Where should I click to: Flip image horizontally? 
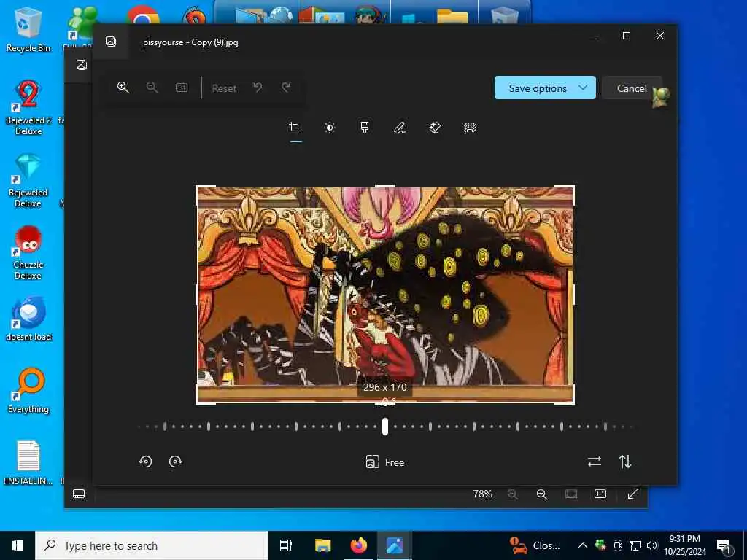click(595, 462)
